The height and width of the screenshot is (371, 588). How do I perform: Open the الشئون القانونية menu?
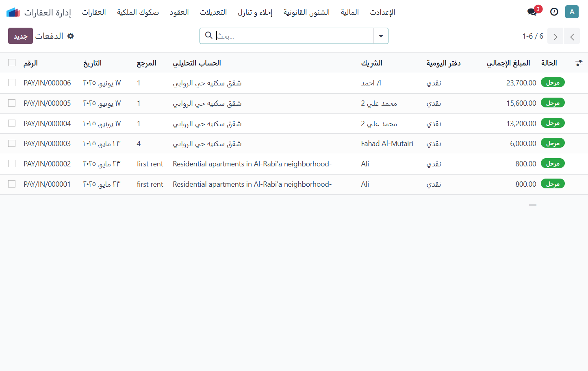pyautogui.click(x=306, y=12)
